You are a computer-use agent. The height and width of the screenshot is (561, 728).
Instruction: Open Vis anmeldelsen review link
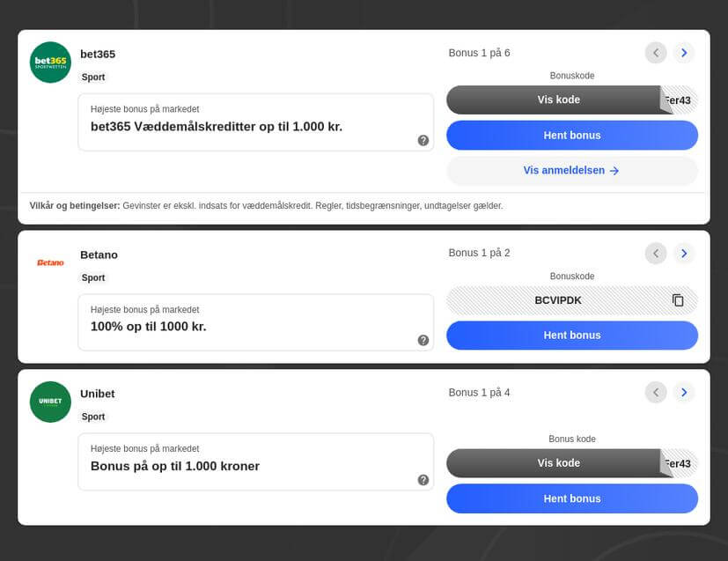coord(571,171)
